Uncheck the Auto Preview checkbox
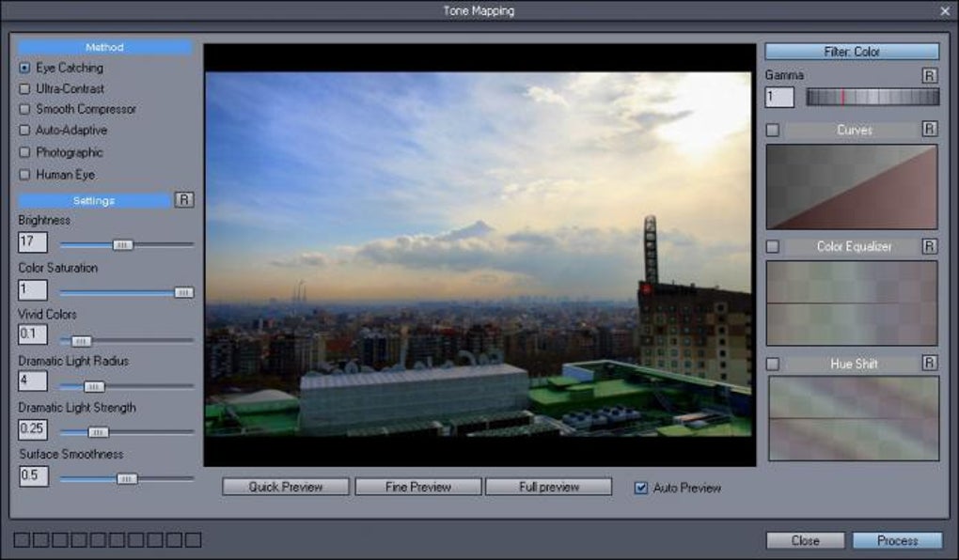 tap(640, 488)
